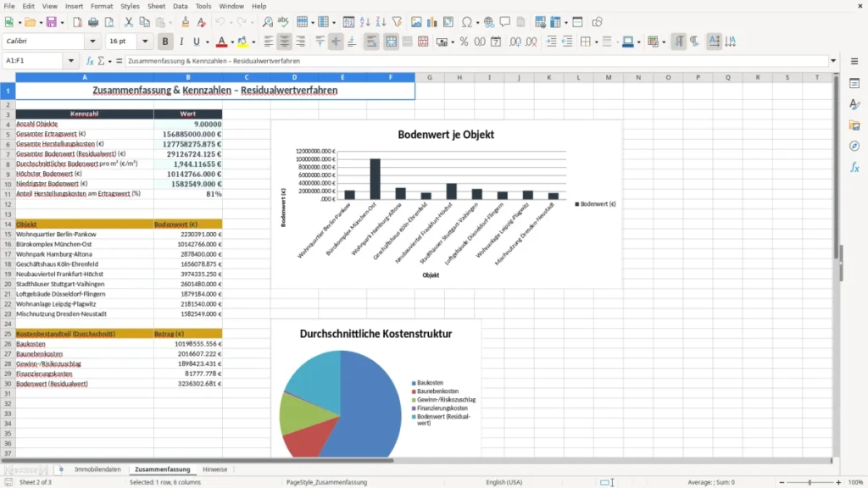Viewport: 868px width, 488px height.
Task: Format the cell as date
Action: click(x=496, y=42)
